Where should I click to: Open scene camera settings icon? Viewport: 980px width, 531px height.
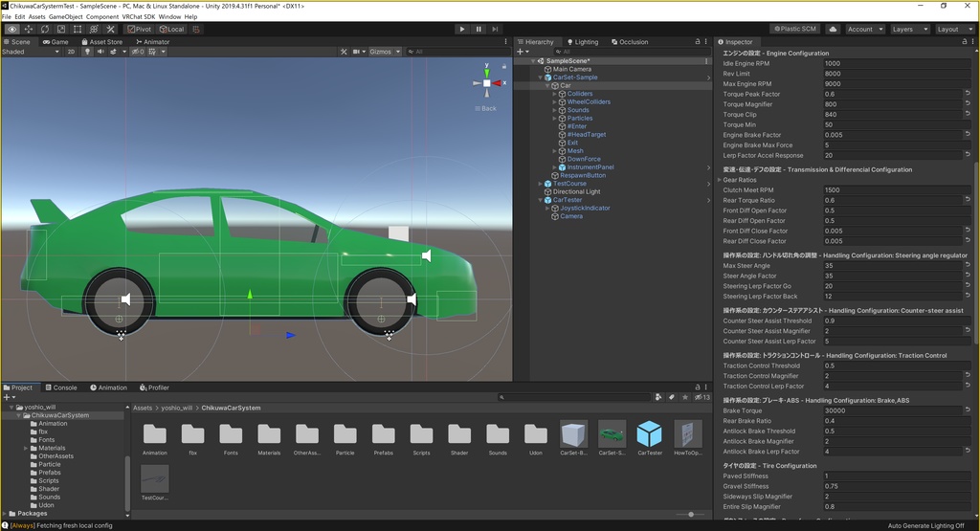(358, 52)
